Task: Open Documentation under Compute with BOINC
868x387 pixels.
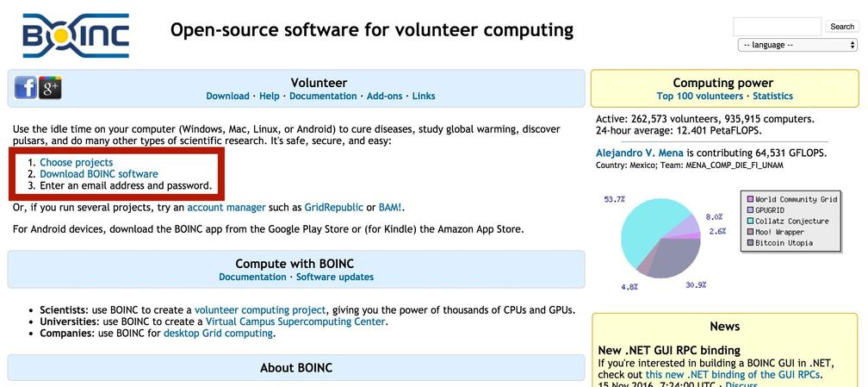Action: click(x=252, y=277)
